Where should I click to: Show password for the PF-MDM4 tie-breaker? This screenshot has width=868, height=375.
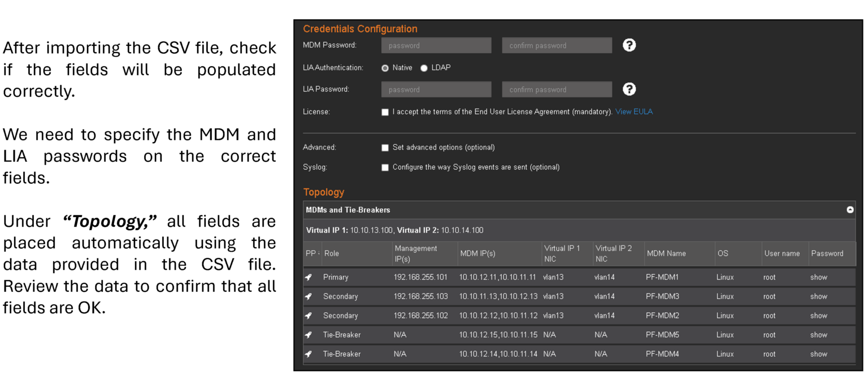819,354
